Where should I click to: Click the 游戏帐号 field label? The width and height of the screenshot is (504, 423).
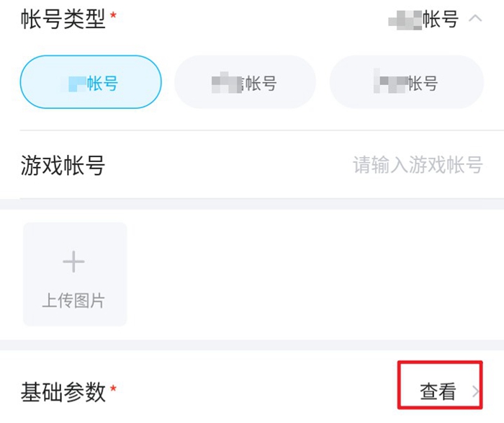[63, 165]
